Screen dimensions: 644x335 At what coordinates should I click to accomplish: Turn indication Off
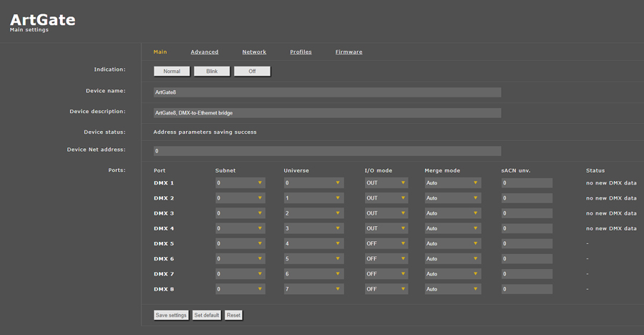252,71
